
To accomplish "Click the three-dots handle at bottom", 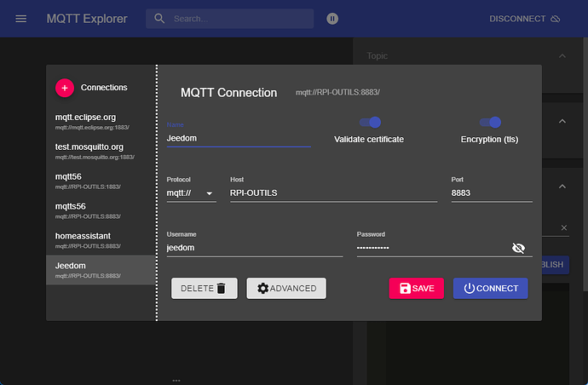I will tap(176, 381).
